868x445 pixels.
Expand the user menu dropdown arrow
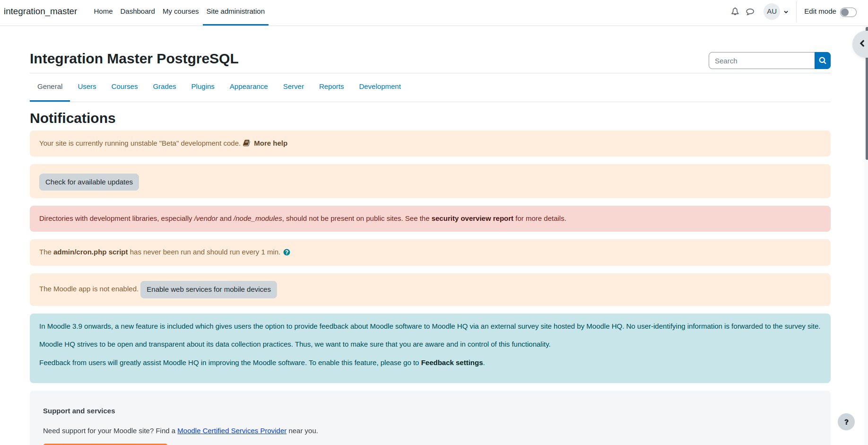click(x=786, y=12)
